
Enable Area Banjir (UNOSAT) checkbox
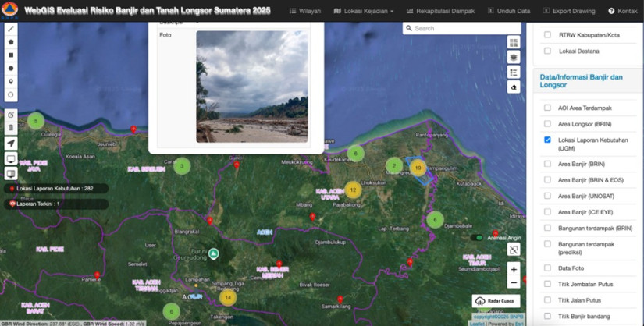pos(547,196)
